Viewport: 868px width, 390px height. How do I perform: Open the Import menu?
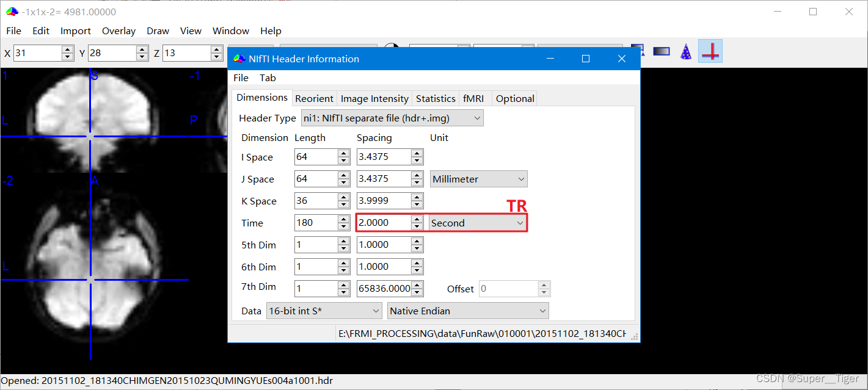pos(76,31)
